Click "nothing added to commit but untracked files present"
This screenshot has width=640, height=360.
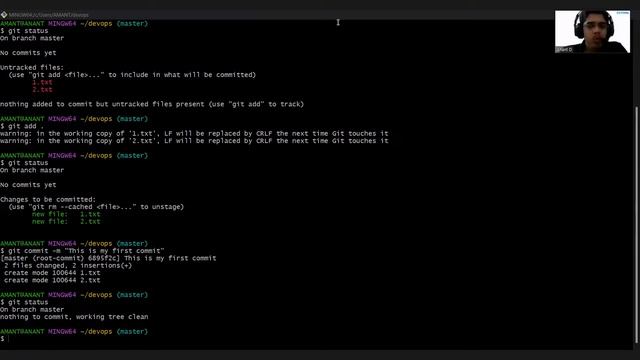pos(102,104)
